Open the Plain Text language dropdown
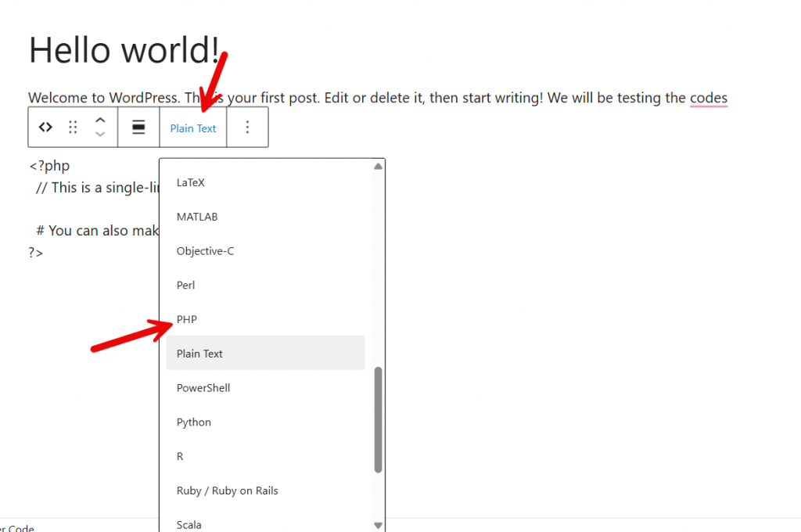The image size is (801, 532). (x=192, y=127)
